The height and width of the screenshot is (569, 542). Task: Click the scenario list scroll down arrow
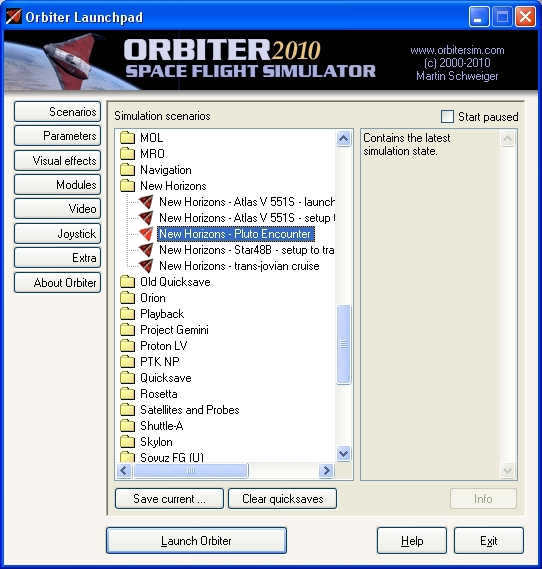pos(344,454)
